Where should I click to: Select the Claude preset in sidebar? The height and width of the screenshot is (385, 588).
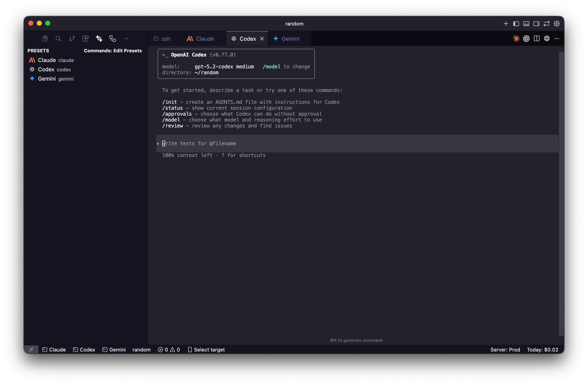[86, 60]
